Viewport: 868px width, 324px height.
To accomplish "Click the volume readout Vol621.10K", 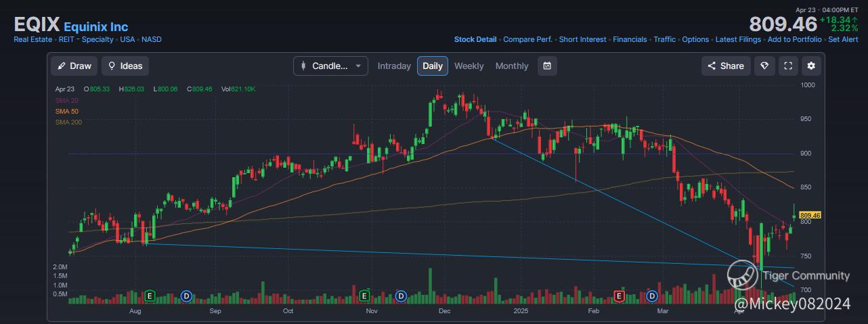I will [238, 89].
